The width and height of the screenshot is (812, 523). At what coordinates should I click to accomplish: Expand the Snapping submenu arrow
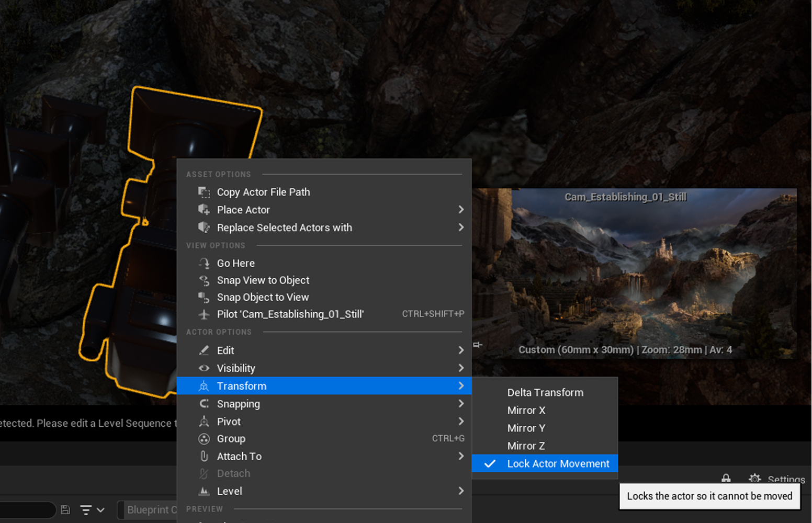(x=461, y=404)
